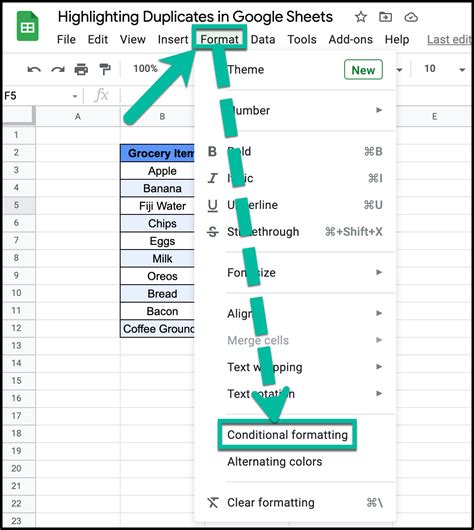Click the redo arrow icon

click(58, 70)
